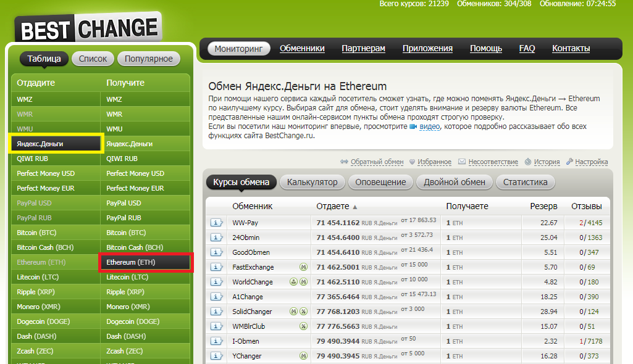The height and width of the screenshot is (364, 633).
Task: Open info icon for I-Obmen row
Action: pyautogui.click(x=216, y=341)
